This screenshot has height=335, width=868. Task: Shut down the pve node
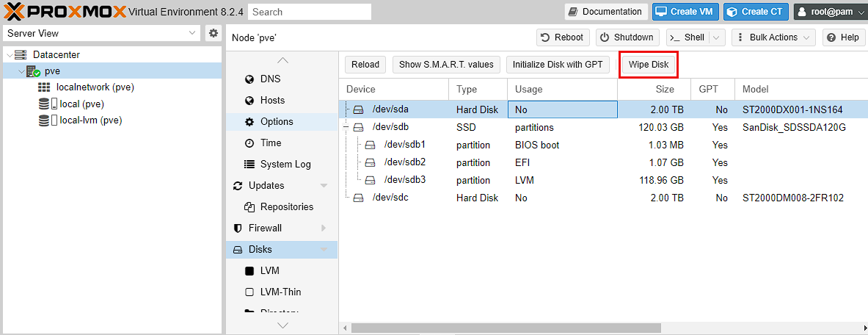click(627, 37)
